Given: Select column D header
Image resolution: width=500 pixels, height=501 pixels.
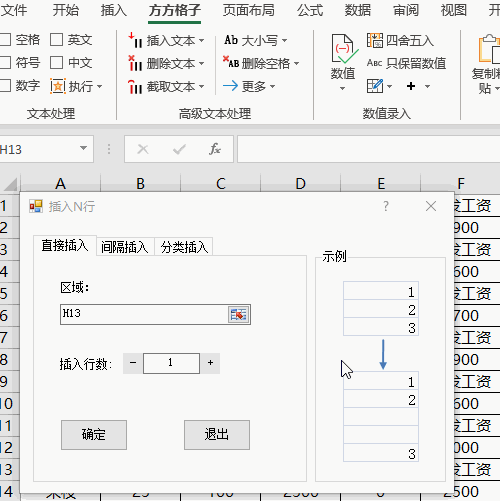Looking at the screenshot, I should [x=300, y=183].
